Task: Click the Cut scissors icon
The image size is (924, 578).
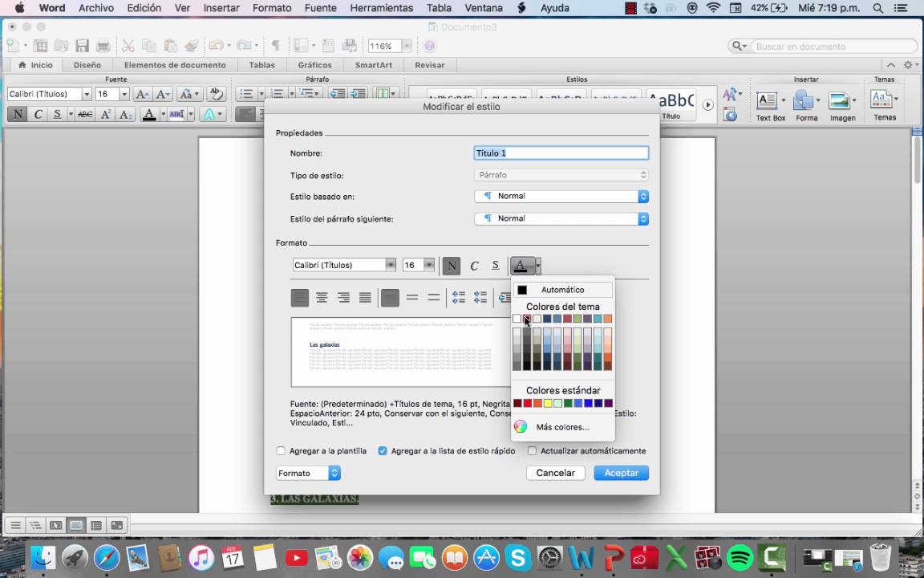Action: 128,46
